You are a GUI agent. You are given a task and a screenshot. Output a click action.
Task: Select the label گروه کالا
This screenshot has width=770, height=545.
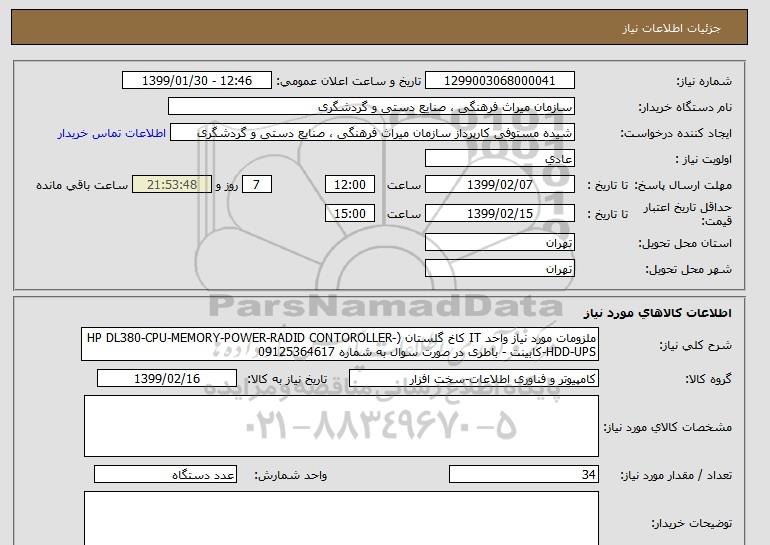click(x=709, y=379)
